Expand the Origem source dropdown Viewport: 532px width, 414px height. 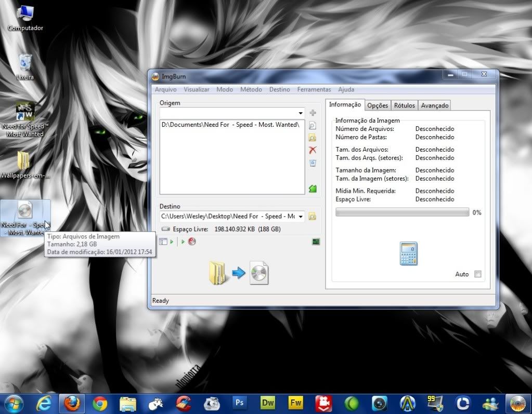301,113
